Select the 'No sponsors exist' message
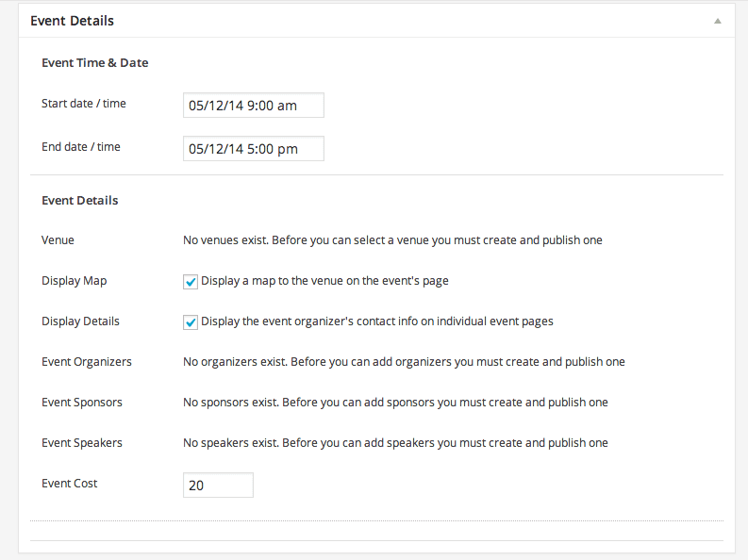 coord(395,403)
